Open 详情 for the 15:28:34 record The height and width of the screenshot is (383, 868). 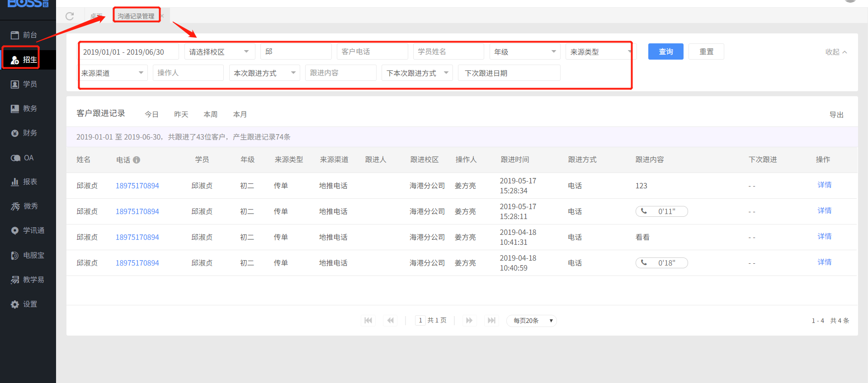[x=824, y=185]
